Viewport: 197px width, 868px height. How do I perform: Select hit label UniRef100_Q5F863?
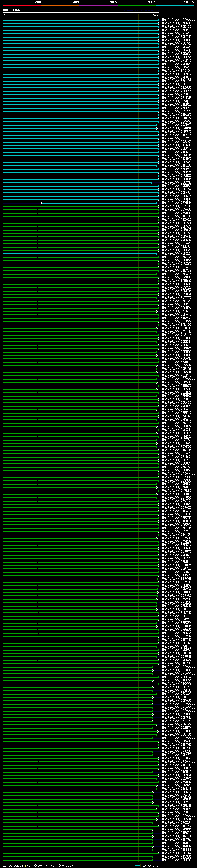pyautogui.click(x=177, y=701)
